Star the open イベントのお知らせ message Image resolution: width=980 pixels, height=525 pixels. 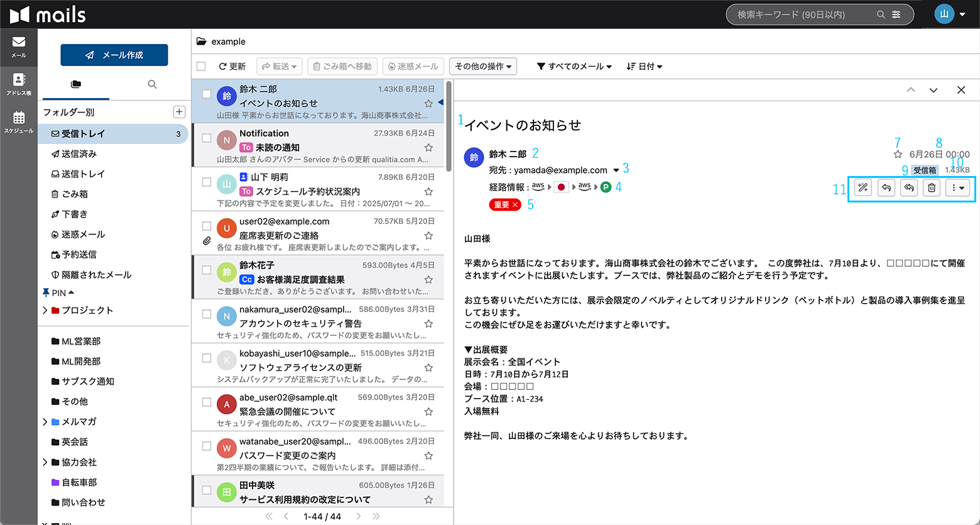898,154
